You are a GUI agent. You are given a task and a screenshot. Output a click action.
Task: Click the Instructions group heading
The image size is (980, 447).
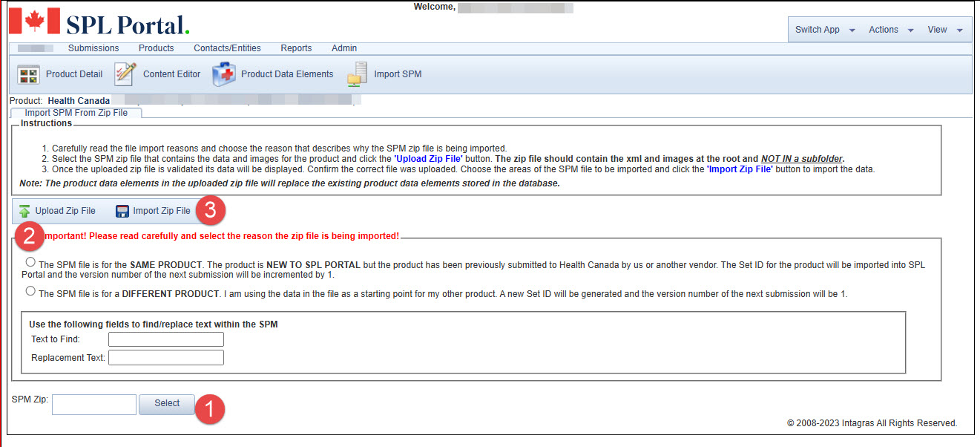[46, 123]
